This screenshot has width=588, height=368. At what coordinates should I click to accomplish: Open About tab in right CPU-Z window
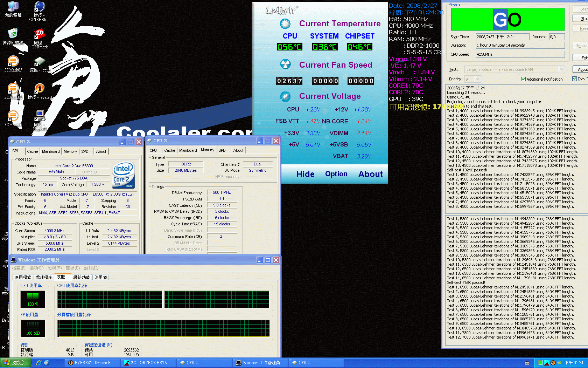tap(238, 150)
